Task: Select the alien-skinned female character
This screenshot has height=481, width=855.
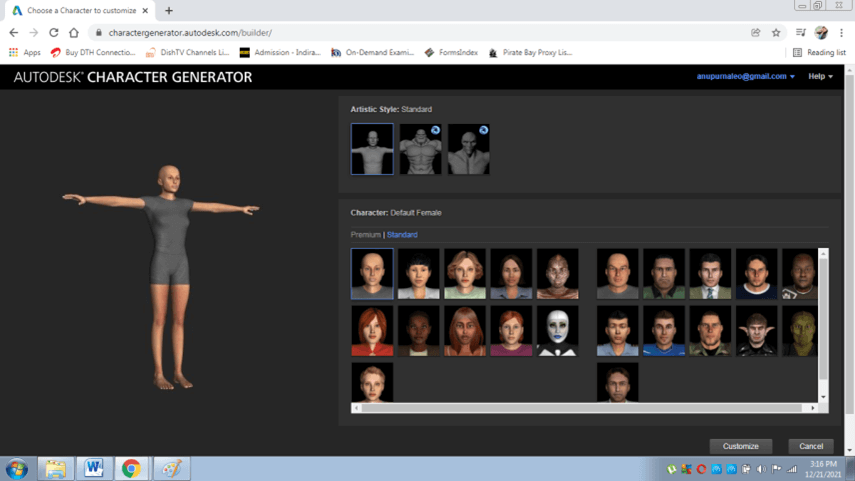Action: click(557, 274)
